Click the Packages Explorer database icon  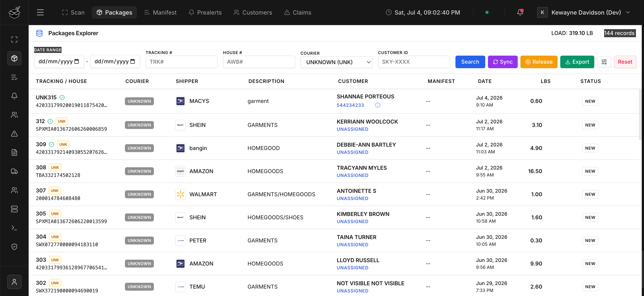[x=39, y=33]
